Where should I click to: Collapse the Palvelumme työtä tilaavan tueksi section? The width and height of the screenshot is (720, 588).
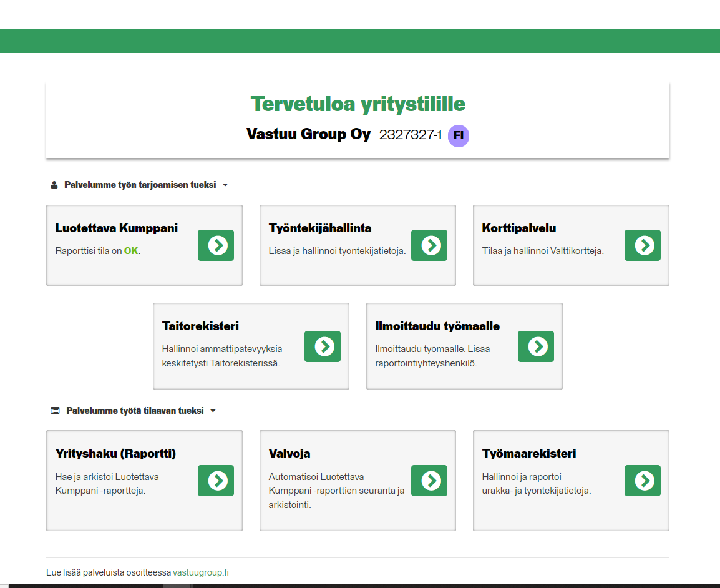213,411
